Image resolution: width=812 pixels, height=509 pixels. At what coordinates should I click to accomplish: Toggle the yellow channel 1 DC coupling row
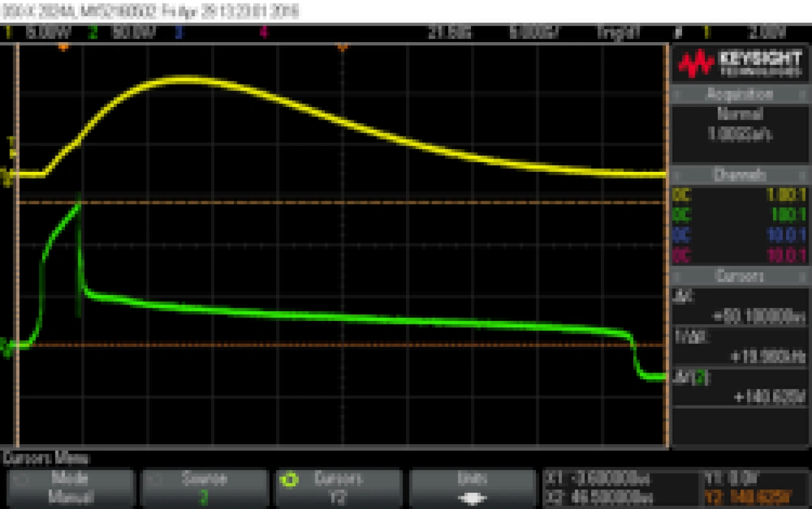[739, 195]
